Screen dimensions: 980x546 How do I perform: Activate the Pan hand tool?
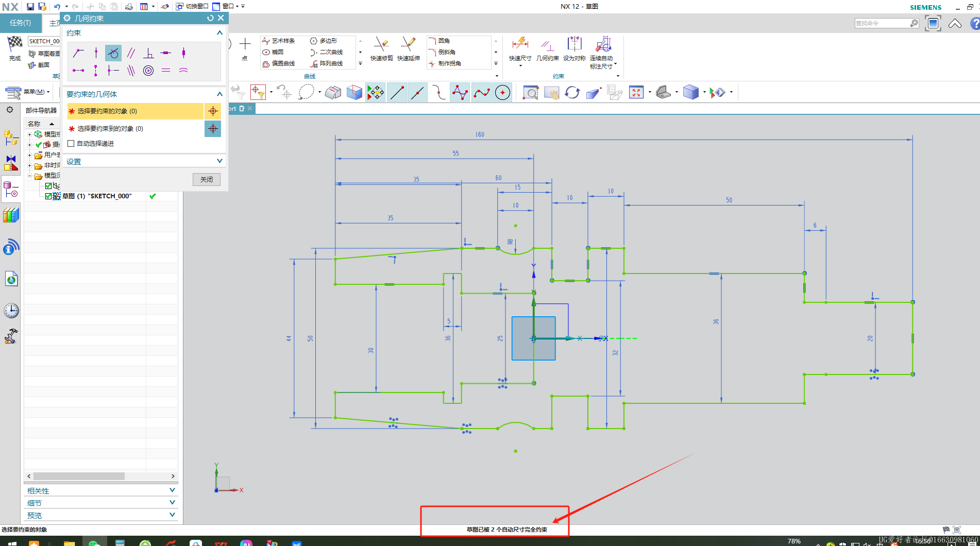(x=551, y=93)
